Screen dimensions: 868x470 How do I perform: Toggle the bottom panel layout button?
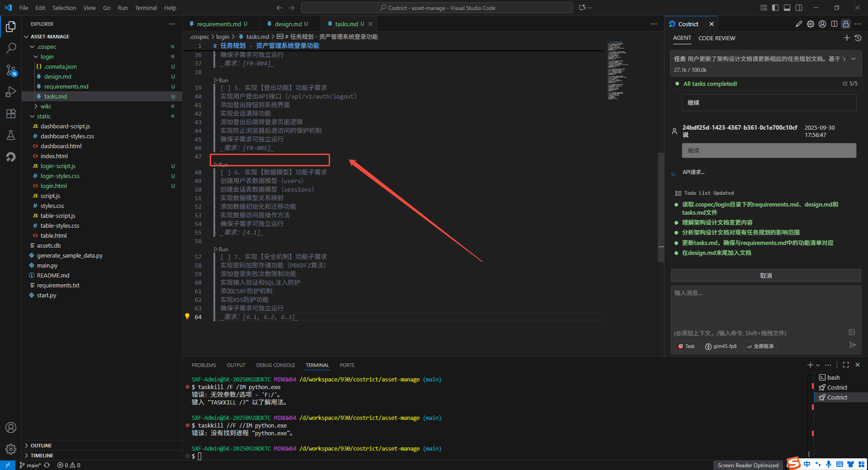tap(787, 8)
